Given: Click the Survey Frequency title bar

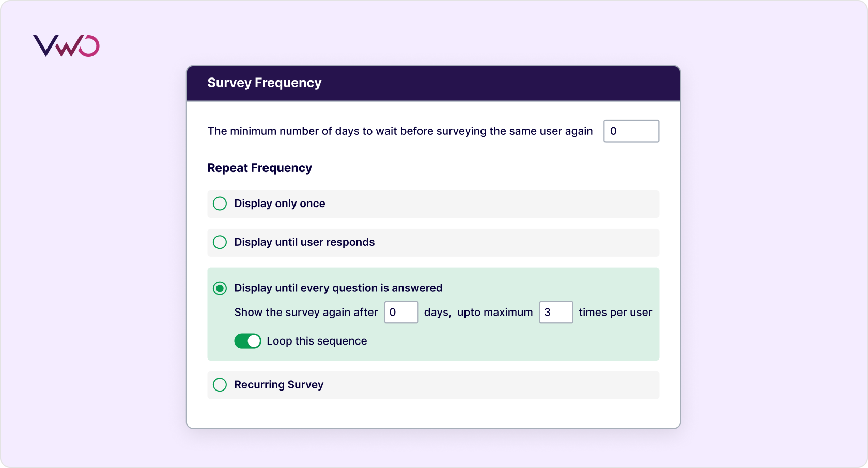Looking at the screenshot, I should (x=265, y=83).
